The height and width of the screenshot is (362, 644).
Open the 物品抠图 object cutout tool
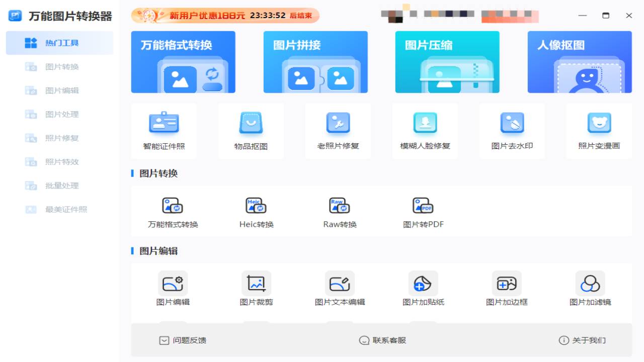pyautogui.click(x=251, y=130)
